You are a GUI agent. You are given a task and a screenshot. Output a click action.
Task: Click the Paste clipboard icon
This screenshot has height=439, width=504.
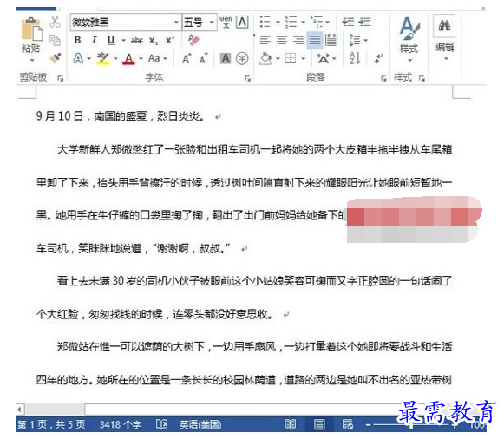[x=31, y=29]
